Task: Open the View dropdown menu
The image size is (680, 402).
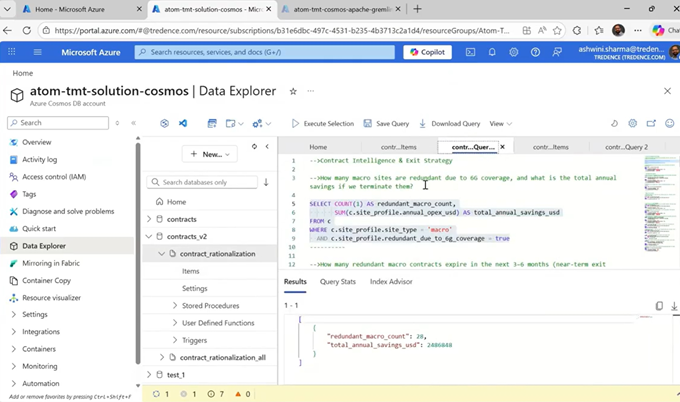Action: click(x=501, y=124)
